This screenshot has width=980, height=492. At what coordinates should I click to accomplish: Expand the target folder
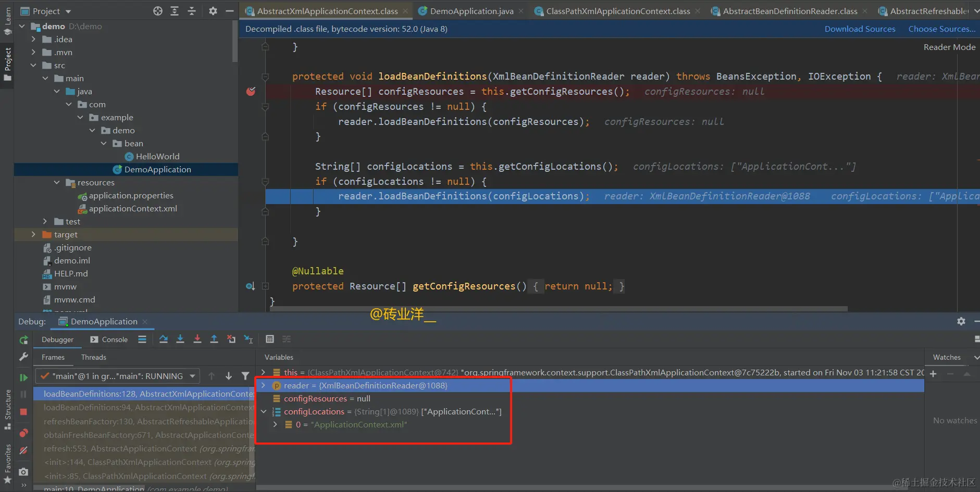33,234
